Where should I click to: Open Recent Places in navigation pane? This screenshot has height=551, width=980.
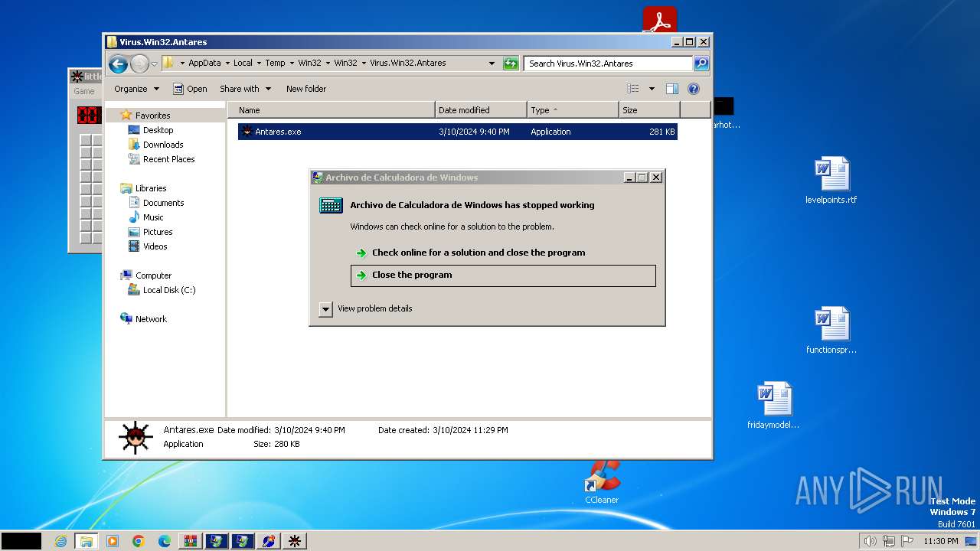168,159
